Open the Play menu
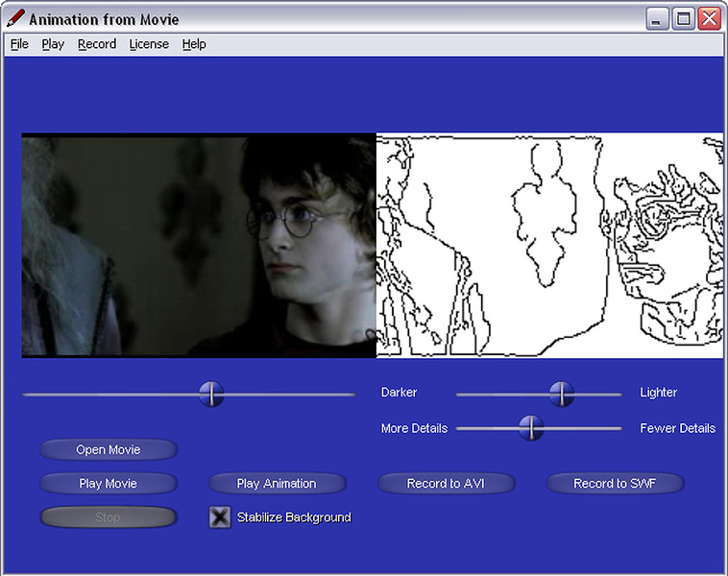This screenshot has height=576, width=728. coord(53,44)
